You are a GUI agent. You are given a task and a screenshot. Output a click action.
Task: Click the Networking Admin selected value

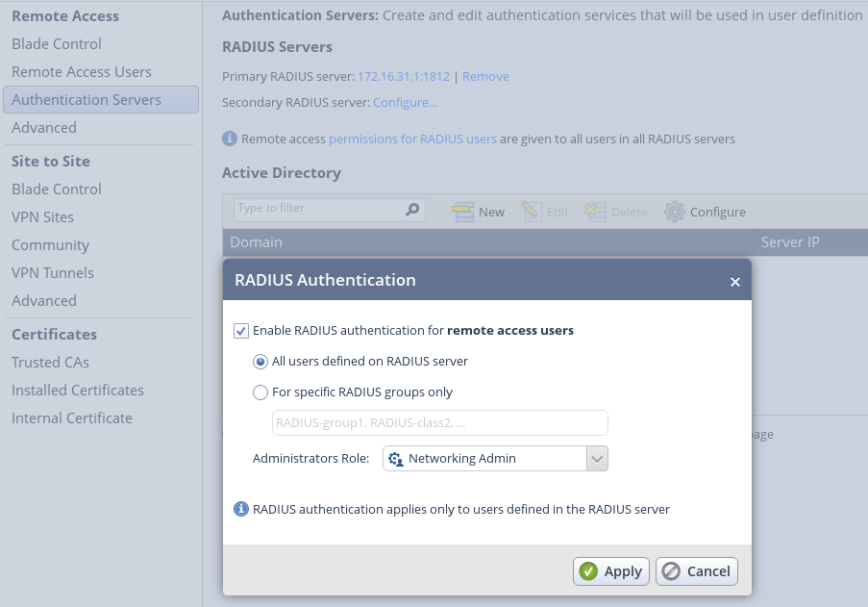click(461, 459)
